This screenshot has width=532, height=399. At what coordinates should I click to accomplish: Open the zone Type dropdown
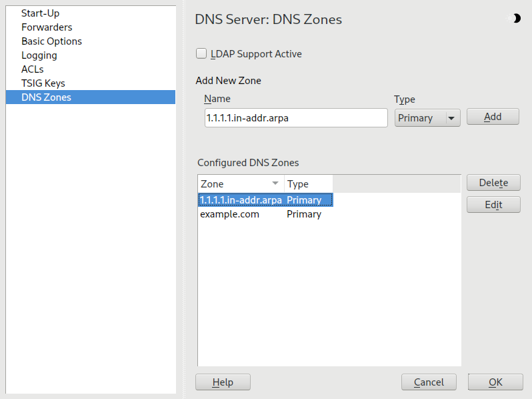[x=427, y=118]
